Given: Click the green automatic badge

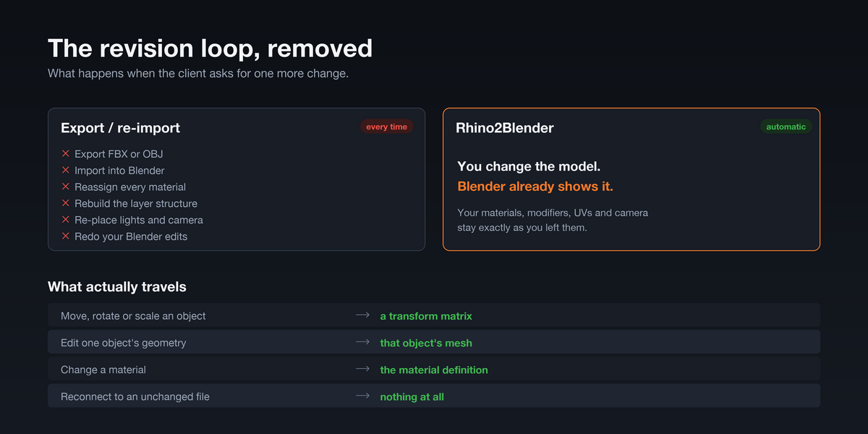Looking at the screenshot, I should tap(786, 127).
